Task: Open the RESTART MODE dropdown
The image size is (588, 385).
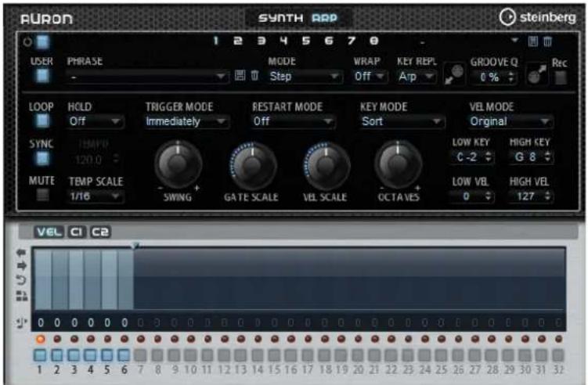Action: pos(293,121)
